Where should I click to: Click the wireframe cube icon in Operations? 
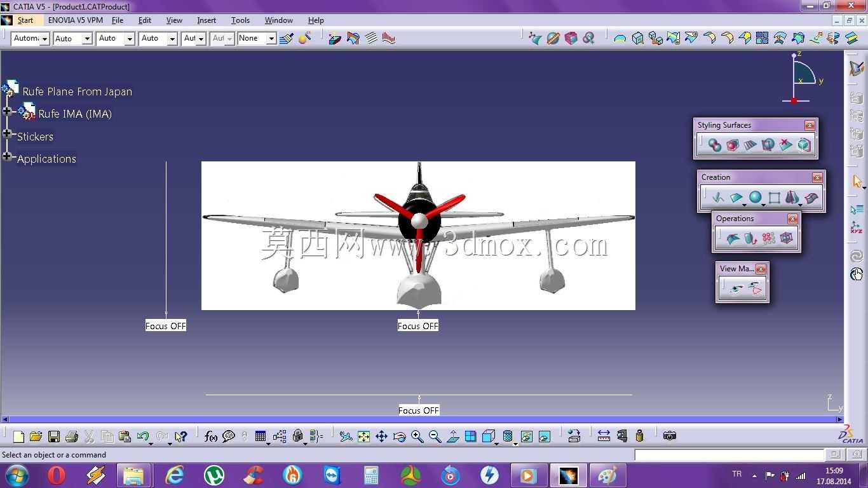coord(786,238)
